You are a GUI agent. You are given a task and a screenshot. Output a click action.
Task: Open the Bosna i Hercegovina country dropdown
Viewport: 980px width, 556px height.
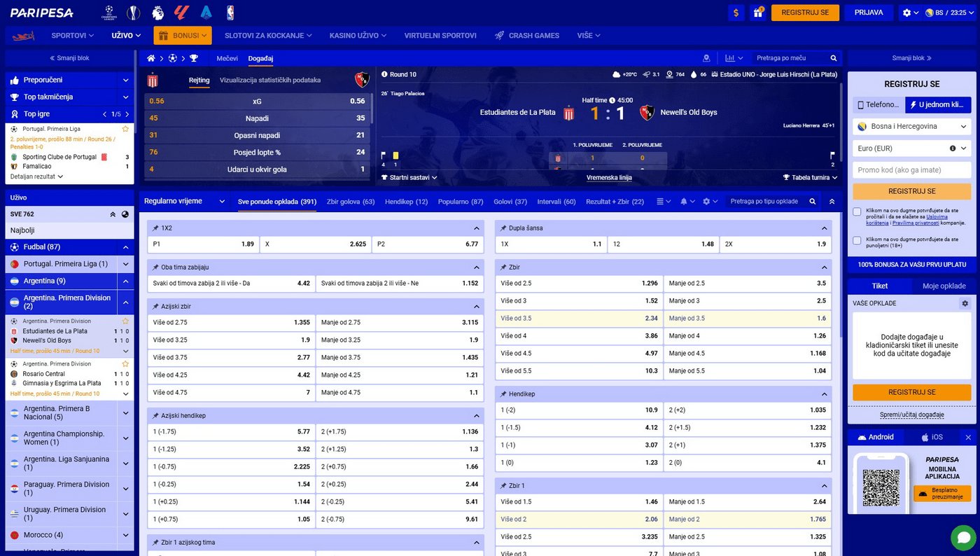tap(911, 127)
